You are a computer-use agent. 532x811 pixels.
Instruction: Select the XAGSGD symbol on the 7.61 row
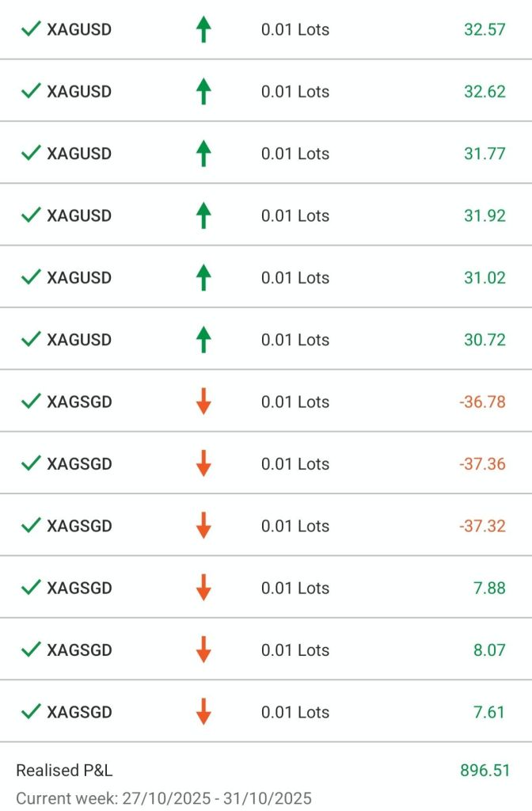pyautogui.click(x=79, y=712)
